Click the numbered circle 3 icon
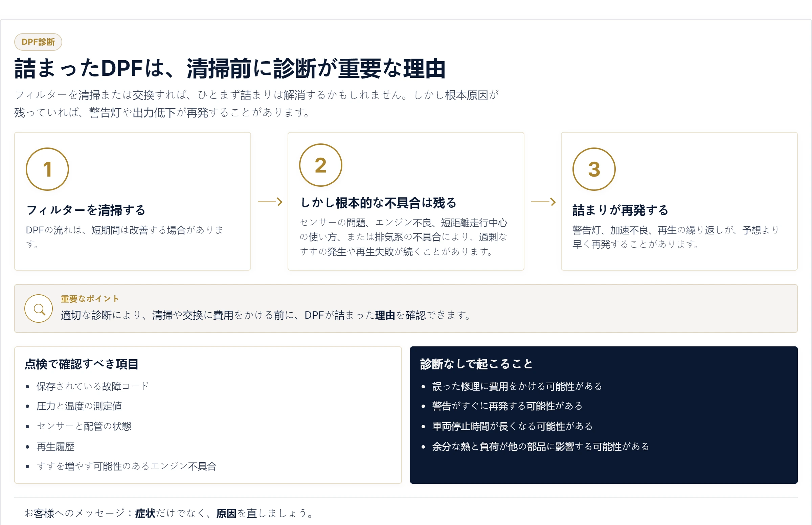The image size is (812, 525). coord(594,169)
